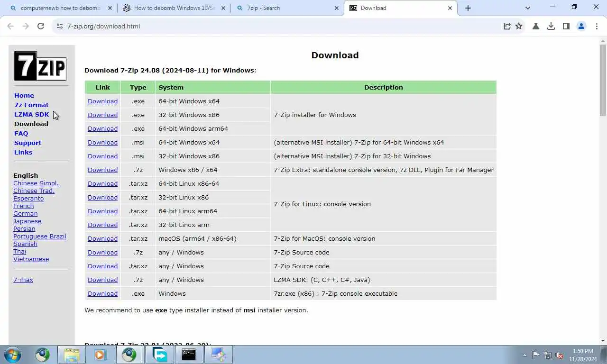This screenshot has height=364, width=607.
Task: Click the share page icon
Action: click(507, 26)
